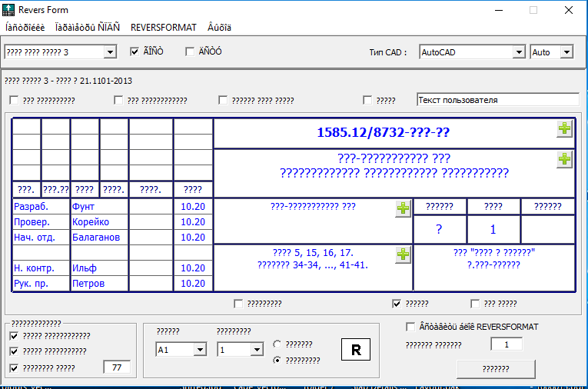Viewport: 588px width, 389px height.
Task: Click the document number 1585.12/8732 title text
Action: tap(383, 132)
